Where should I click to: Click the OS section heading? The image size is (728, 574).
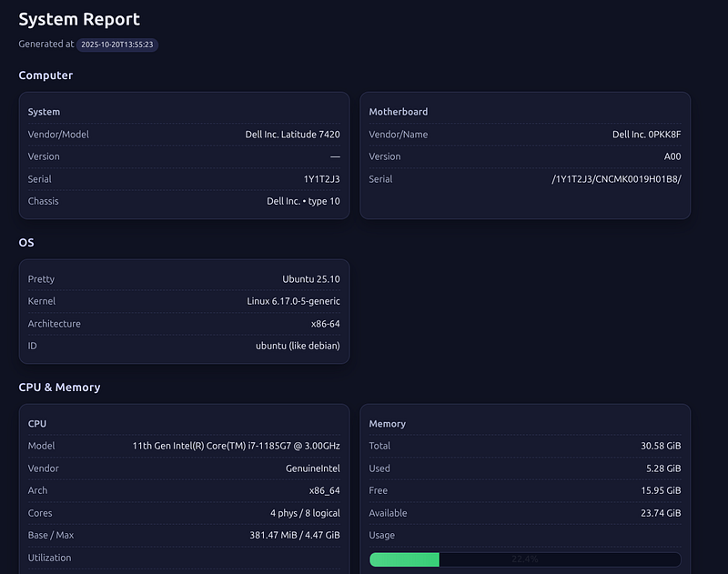pyautogui.click(x=26, y=243)
